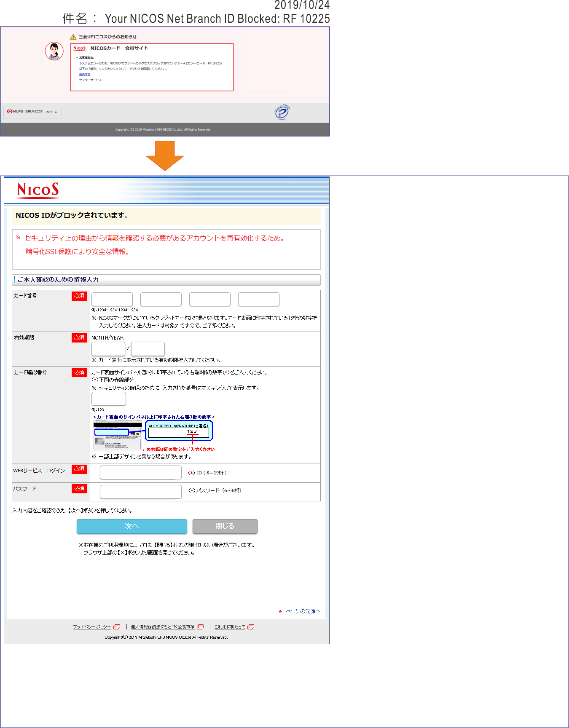Click the 必須 badge next to WEBサービス ログイン
569x728 pixels.
[x=79, y=469]
